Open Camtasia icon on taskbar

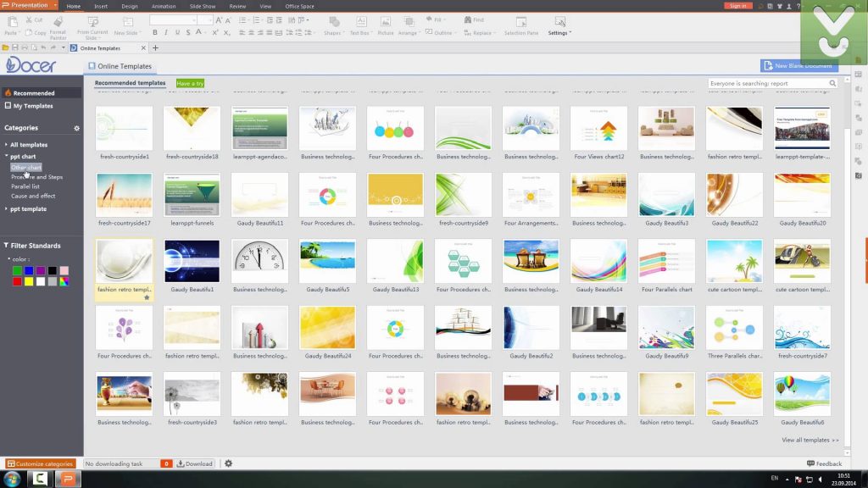pos(40,478)
